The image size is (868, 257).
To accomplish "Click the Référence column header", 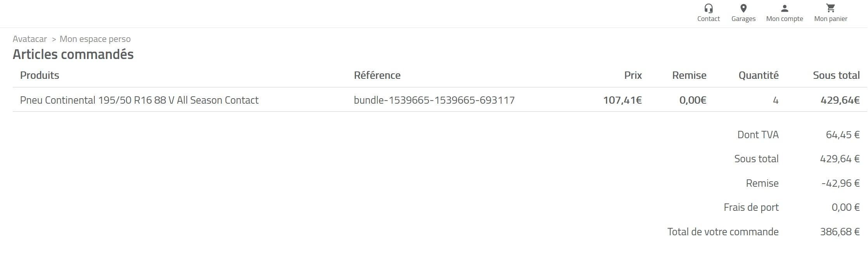I will point(377,75).
